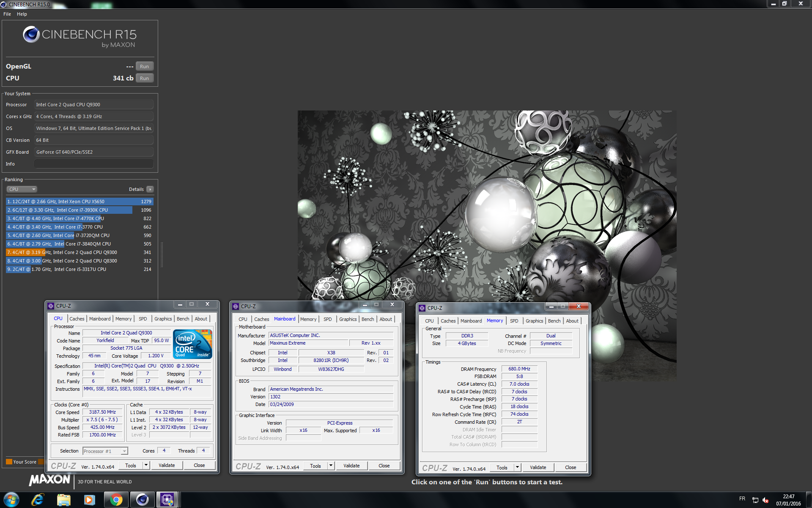The height and width of the screenshot is (508, 812).
Task: Click the rendered spheres benchmark image
Action: 487,246
